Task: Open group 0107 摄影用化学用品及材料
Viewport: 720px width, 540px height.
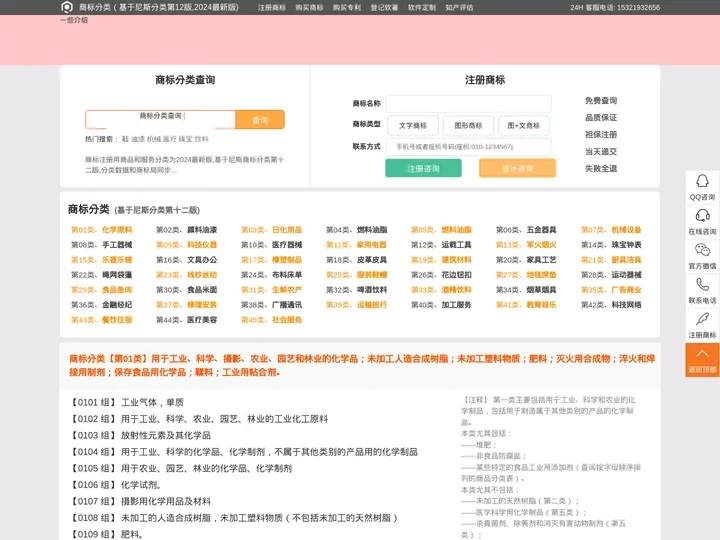Action: (x=140, y=501)
